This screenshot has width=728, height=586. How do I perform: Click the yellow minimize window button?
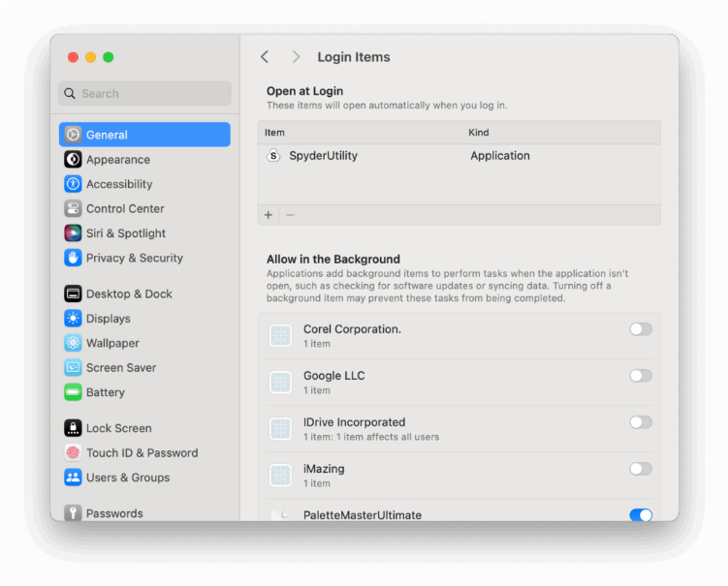tap(90, 57)
